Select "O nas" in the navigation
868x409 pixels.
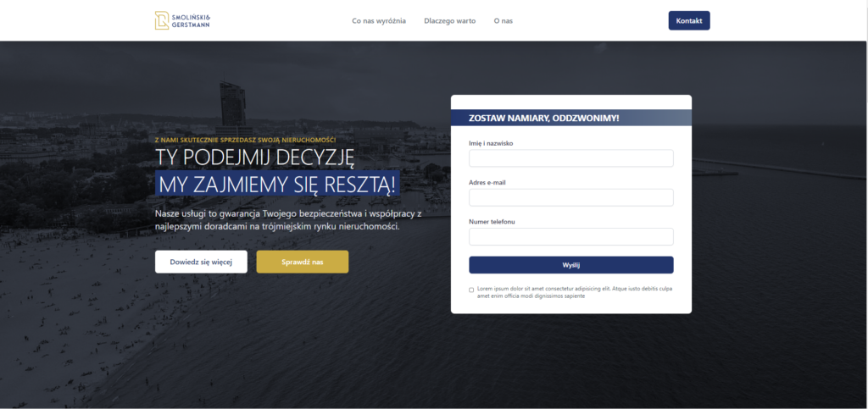[x=503, y=20]
